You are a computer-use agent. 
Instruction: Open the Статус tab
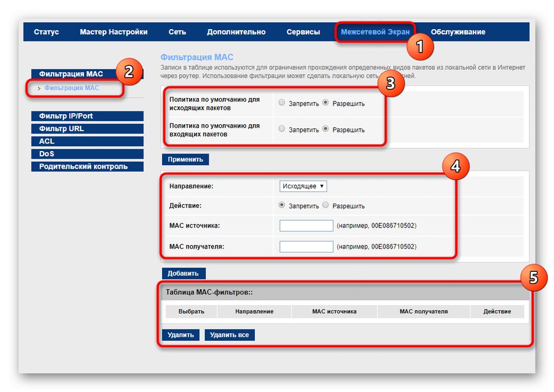click(46, 32)
